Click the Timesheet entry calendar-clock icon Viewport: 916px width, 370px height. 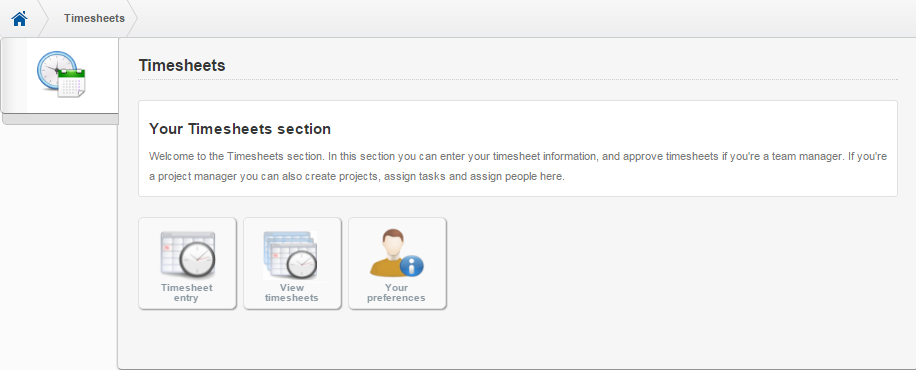click(x=188, y=254)
